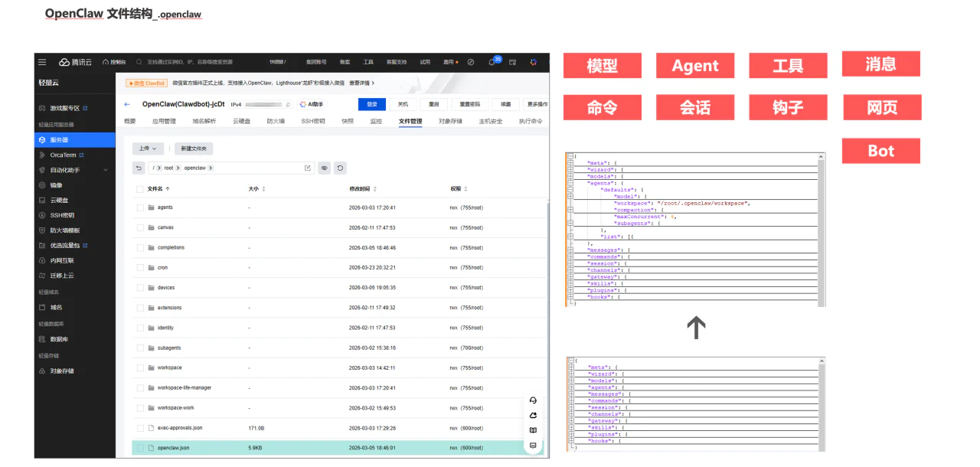The image size is (980, 467).
Task: Expand 自动化助手 in the sidebar
Action: (75, 170)
